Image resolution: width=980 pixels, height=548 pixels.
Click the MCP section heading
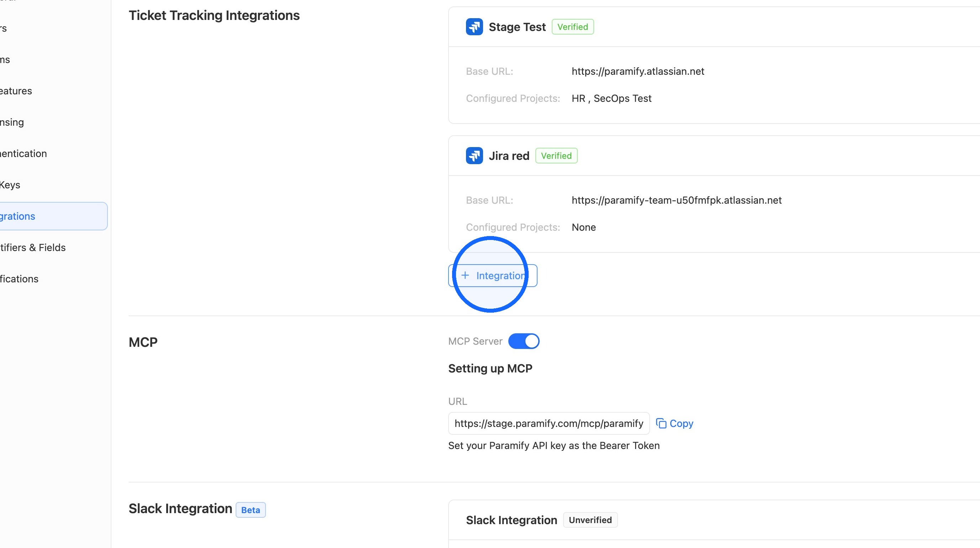click(143, 342)
